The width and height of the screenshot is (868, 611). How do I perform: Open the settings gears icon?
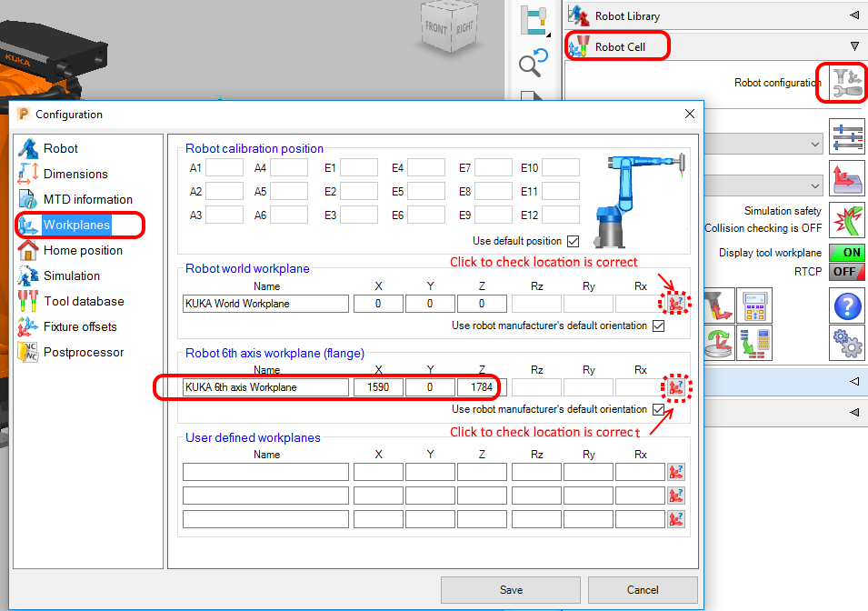click(846, 343)
